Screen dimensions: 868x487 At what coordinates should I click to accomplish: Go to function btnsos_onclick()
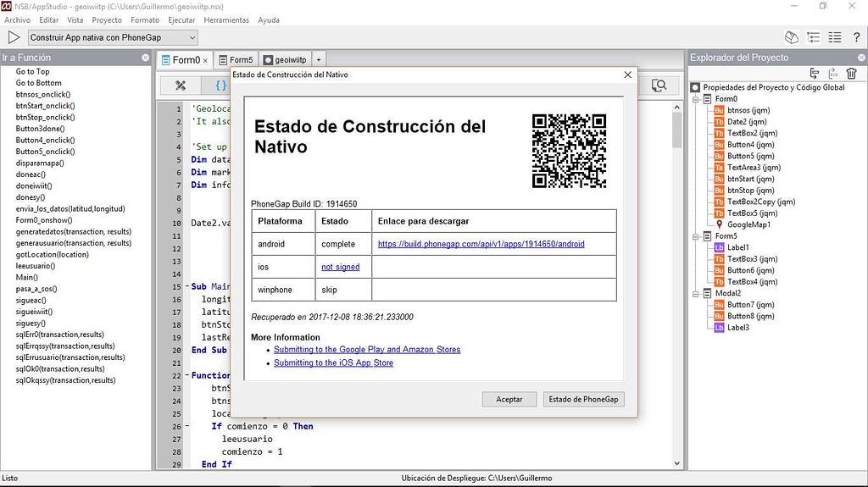pyautogui.click(x=43, y=95)
